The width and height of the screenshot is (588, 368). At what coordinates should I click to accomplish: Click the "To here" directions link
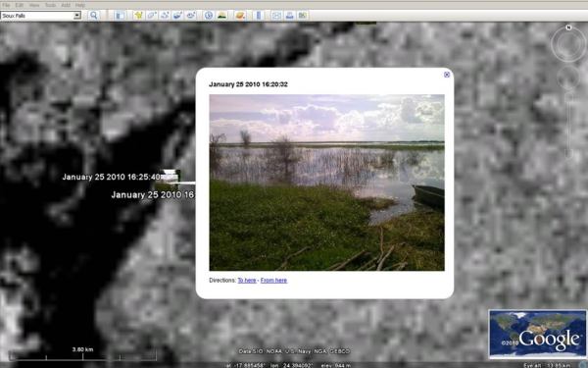coord(247,280)
